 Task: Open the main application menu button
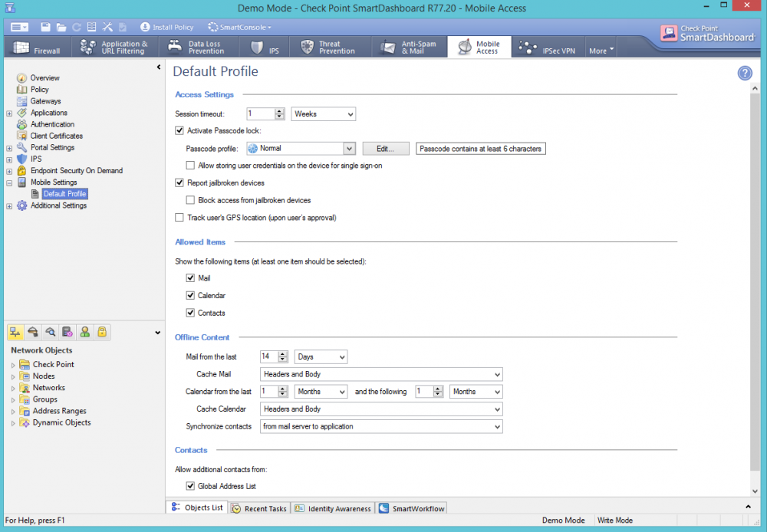(20, 27)
